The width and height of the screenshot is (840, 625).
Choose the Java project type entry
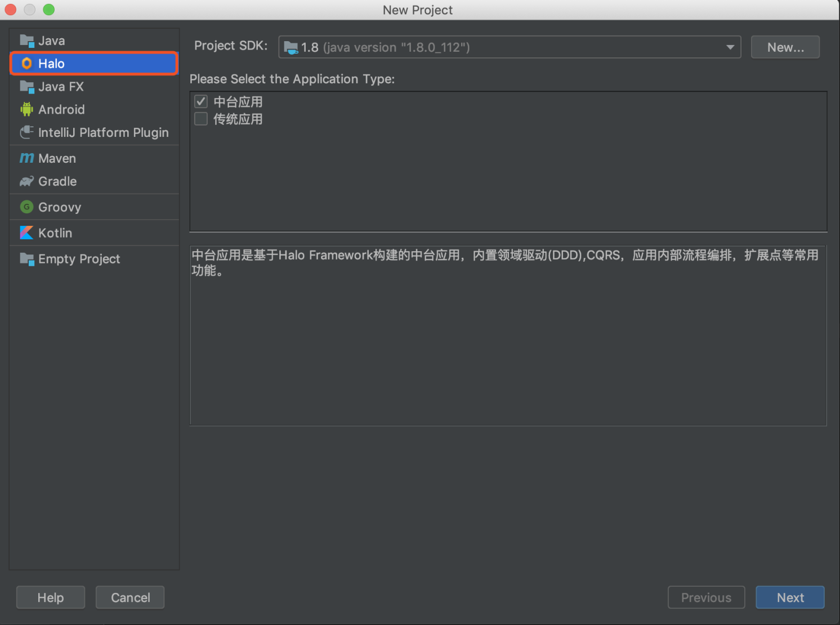51,41
